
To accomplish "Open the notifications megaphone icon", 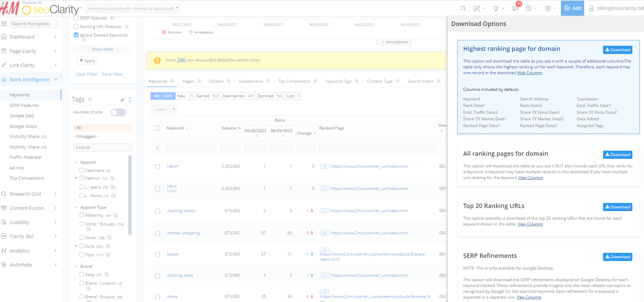I will [x=515, y=8].
